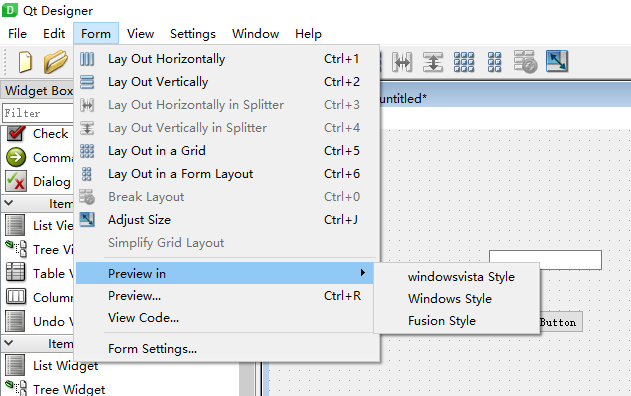The image size is (631, 396).
Task: Select the Dialog Button Box widget icon
Action: [16, 181]
